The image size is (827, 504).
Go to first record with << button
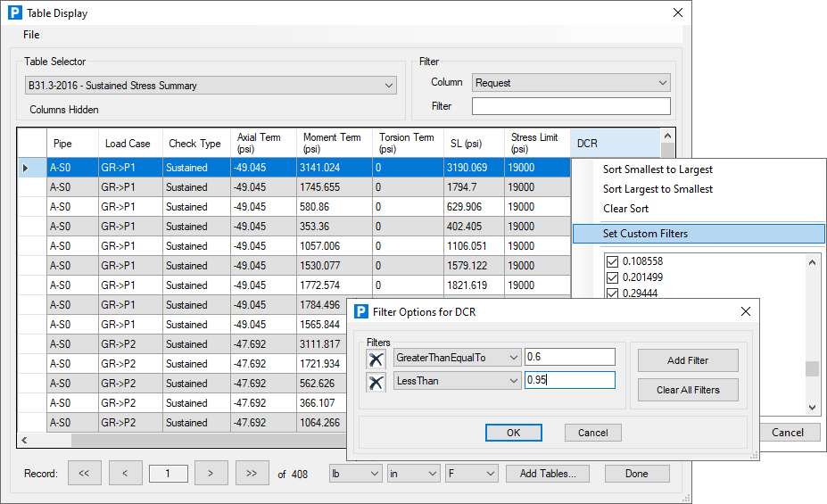point(84,473)
